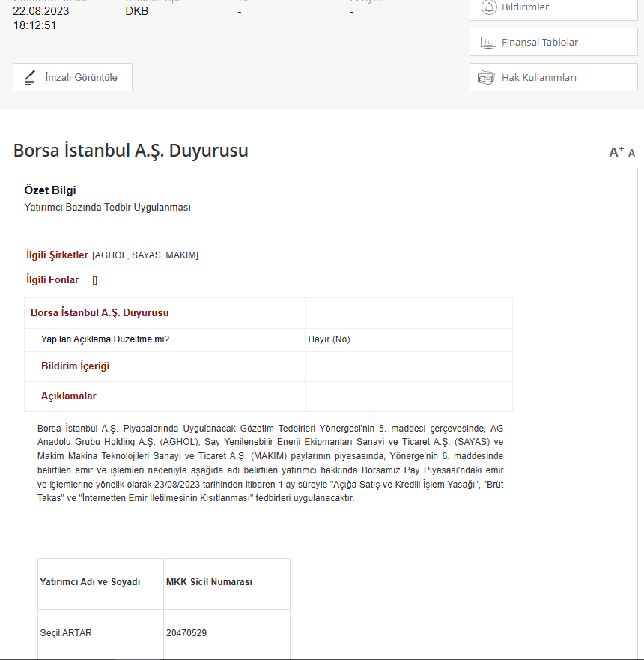
Task: Click the date 22.08.2023
Action: 40,11
